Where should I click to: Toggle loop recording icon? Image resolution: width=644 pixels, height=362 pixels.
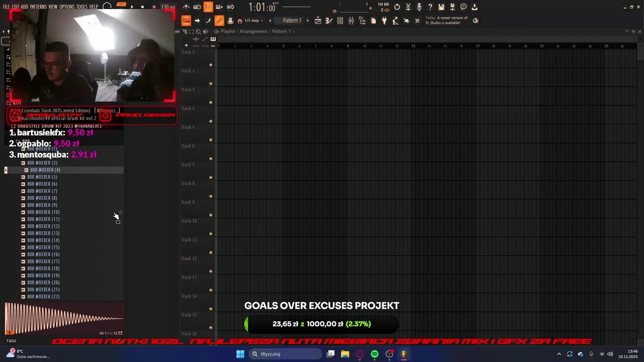coord(230,7)
